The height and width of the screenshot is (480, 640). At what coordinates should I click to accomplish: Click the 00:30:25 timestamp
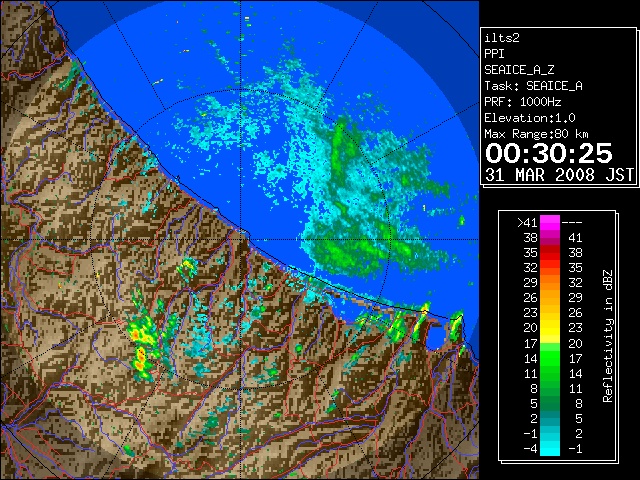[549, 153]
